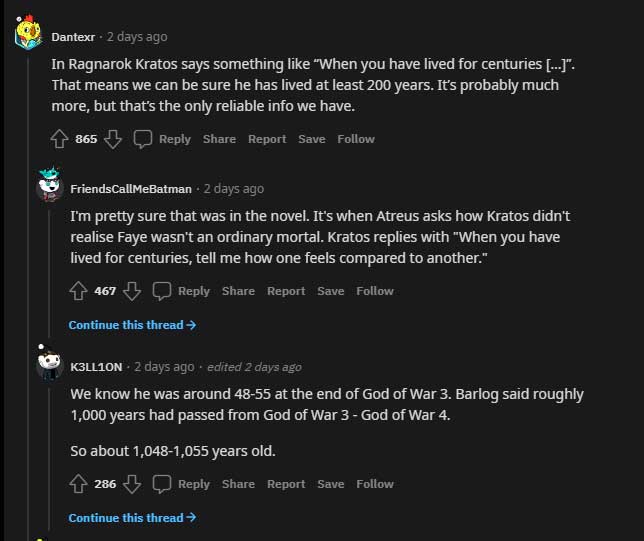Click reply bubble icon on FriendsCallMeBatman's comment
Viewport: 644px width, 541px height.
(161, 291)
